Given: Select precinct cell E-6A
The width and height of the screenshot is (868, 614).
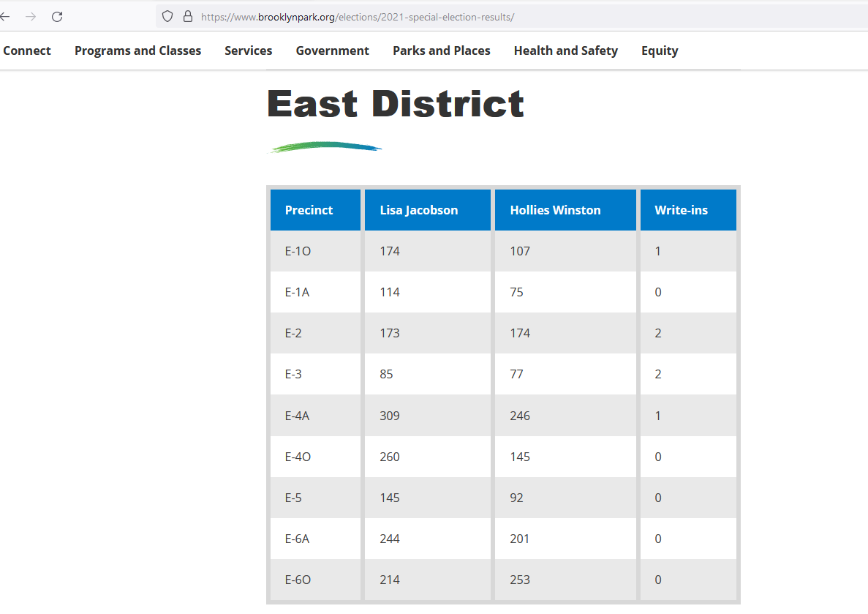Looking at the screenshot, I should point(315,539).
